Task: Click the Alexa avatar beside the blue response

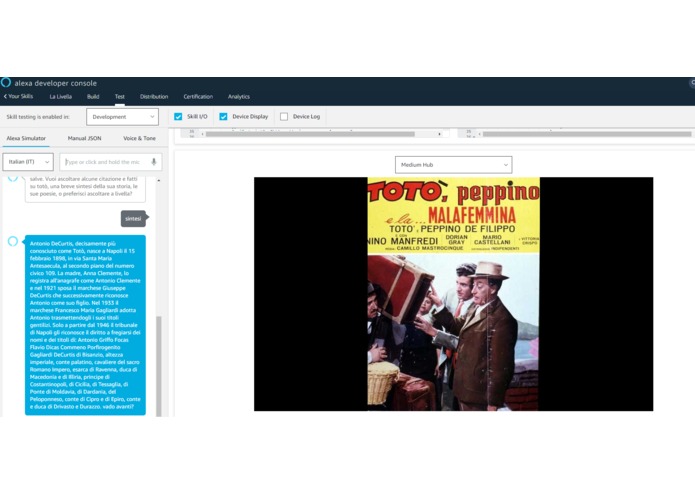Action: pos(13,241)
